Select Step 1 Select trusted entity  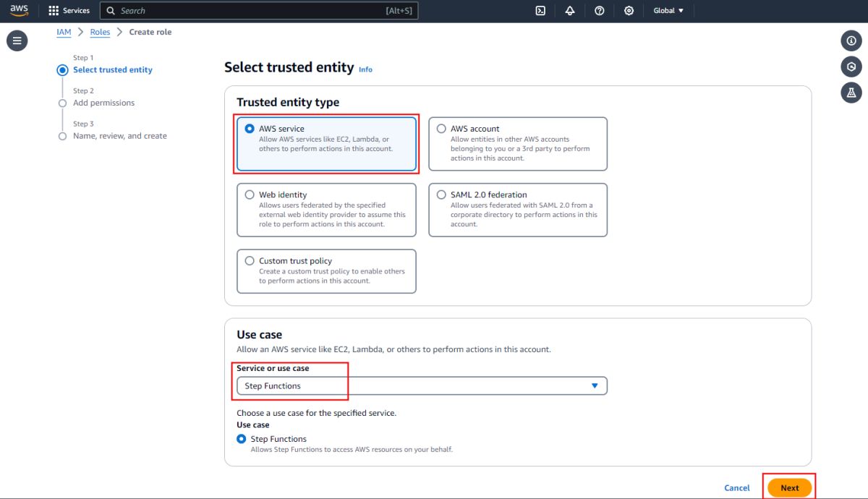113,69
